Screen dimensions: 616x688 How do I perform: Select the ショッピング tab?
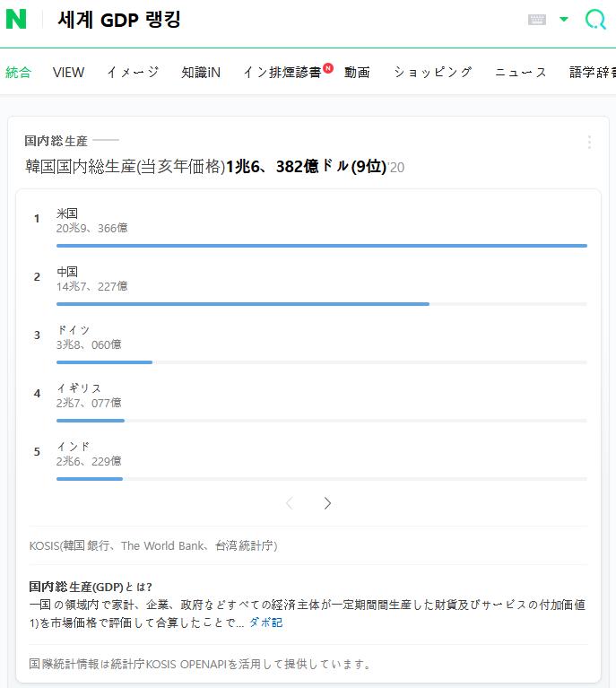pos(432,72)
